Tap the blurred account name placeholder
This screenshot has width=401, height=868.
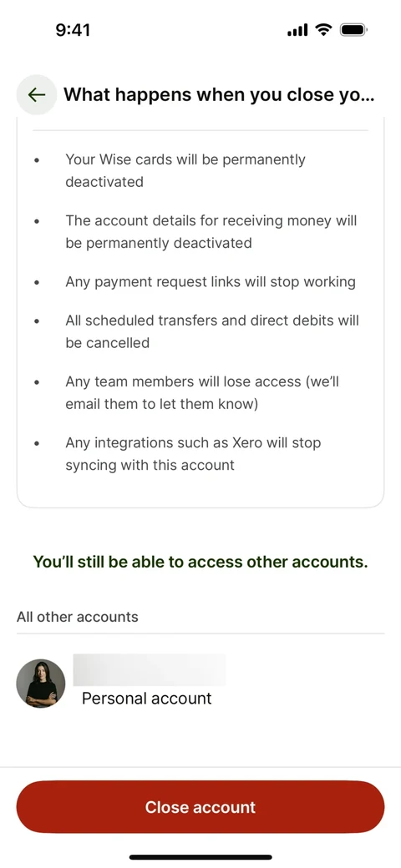click(149, 670)
